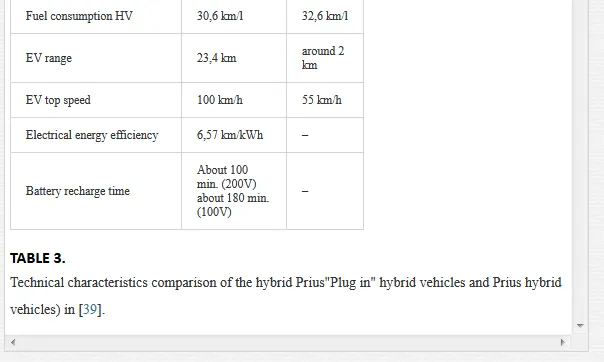The height and width of the screenshot is (362, 604).
Task: Click the "32,6 km/l" value cell
Action: (x=325, y=16)
